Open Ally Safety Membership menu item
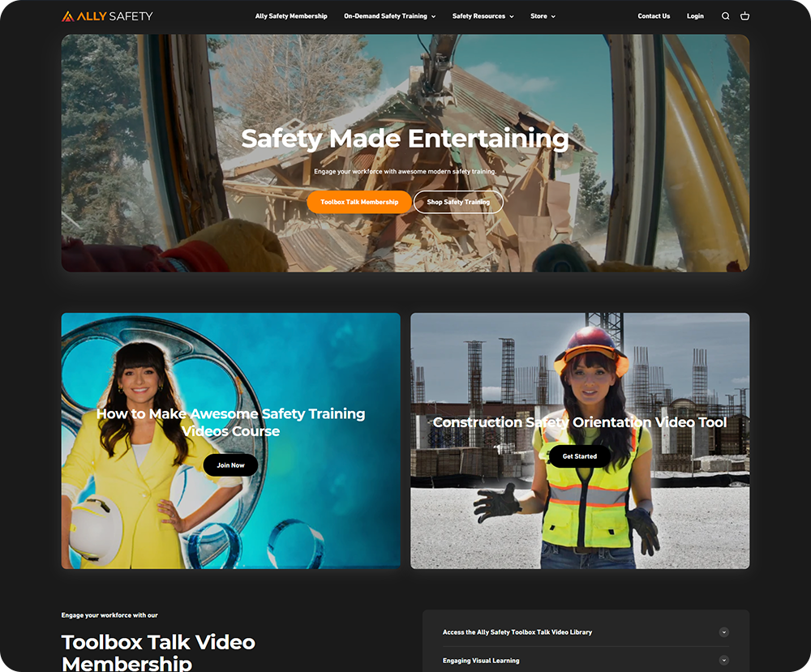Viewport: 811px width, 672px height. (291, 16)
